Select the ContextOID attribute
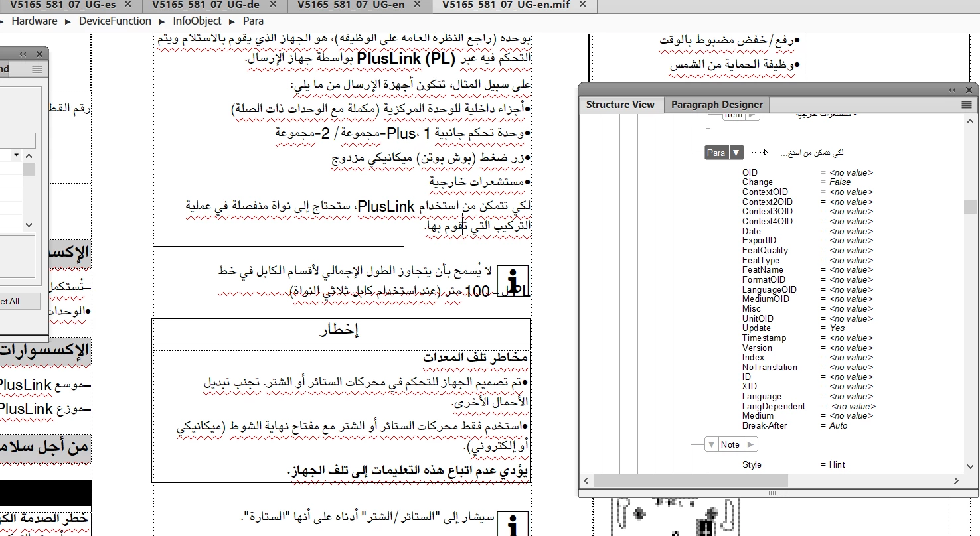Viewport: 980px width, 536px height. click(x=807, y=192)
